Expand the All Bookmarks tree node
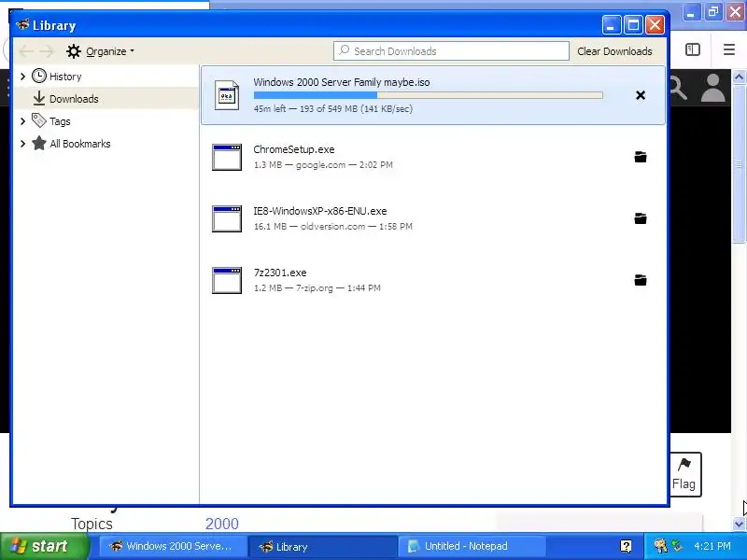The image size is (747, 560). coord(22,144)
